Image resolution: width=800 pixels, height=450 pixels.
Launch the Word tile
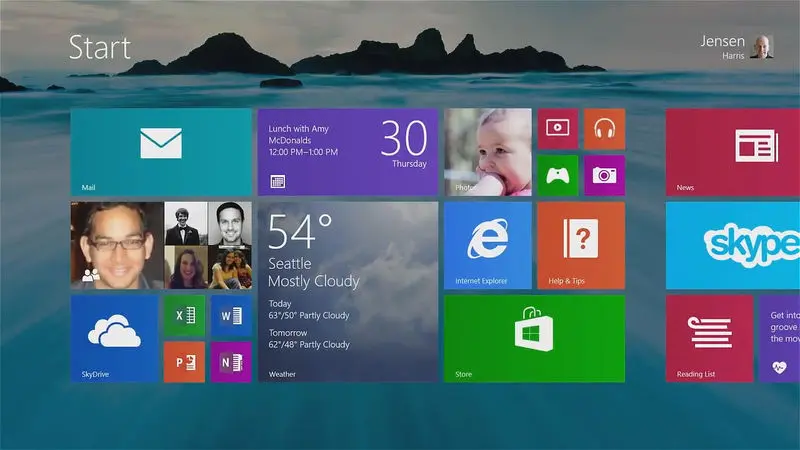231,315
